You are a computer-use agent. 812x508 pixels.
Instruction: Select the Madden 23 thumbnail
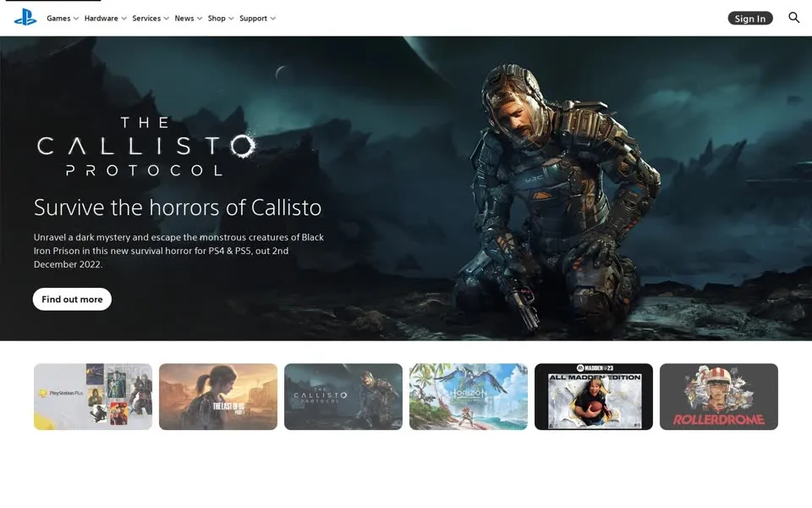tap(594, 396)
